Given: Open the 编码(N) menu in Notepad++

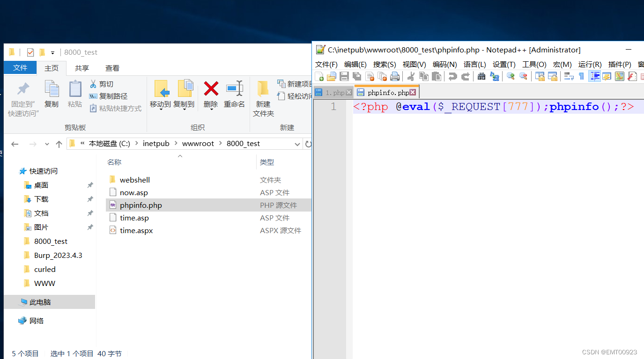Looking at the screenshot, I should pyautogui.click(x=444, y=65).
